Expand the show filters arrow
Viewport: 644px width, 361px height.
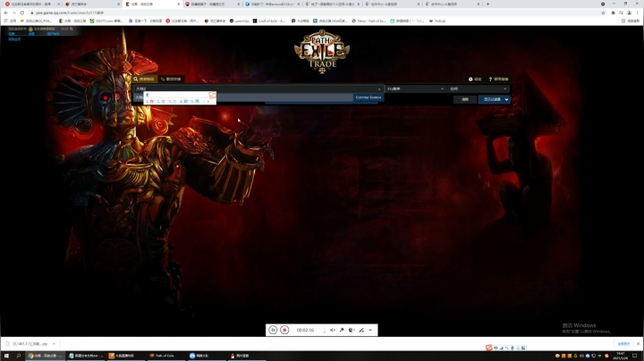point(507,99)
